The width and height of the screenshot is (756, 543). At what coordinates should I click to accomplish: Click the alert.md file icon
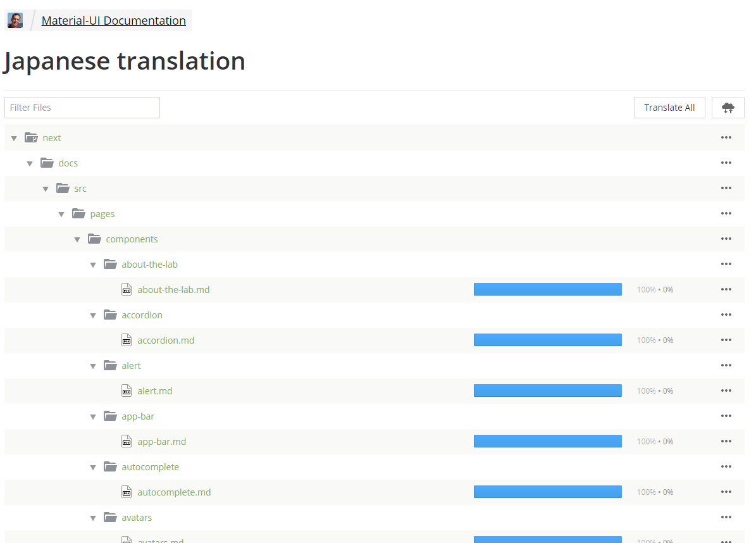tap(127, 390)
